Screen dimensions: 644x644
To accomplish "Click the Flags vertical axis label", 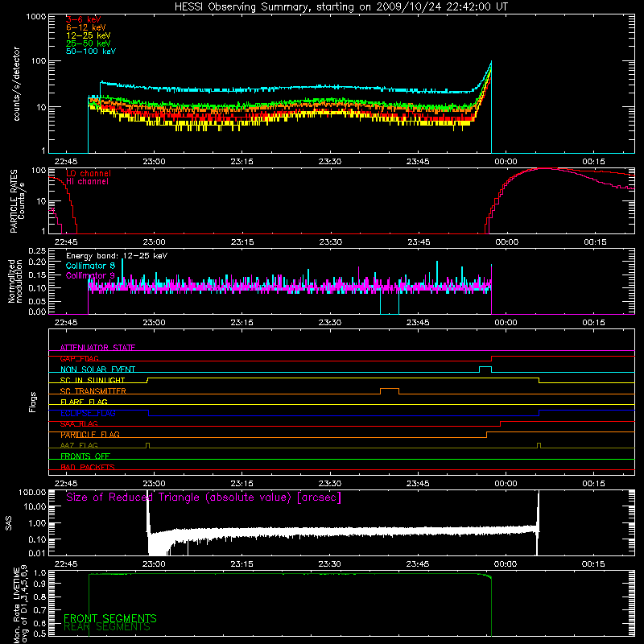I will (33, 402).
